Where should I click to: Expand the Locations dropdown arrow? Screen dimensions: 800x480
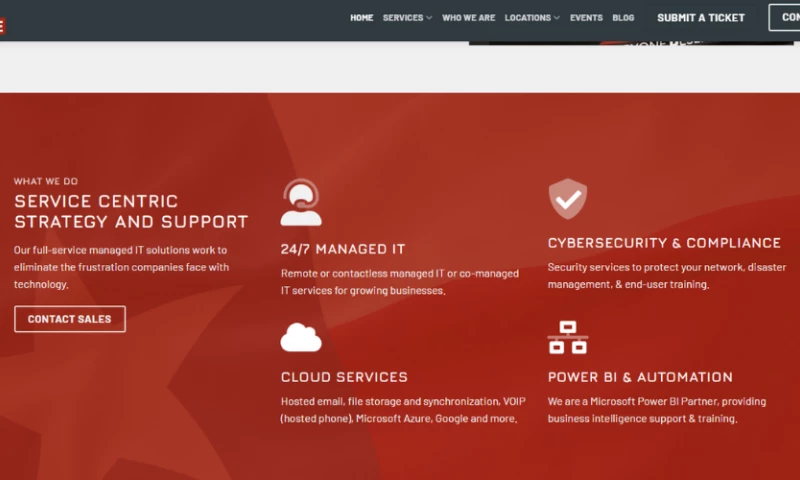point(557,18)
